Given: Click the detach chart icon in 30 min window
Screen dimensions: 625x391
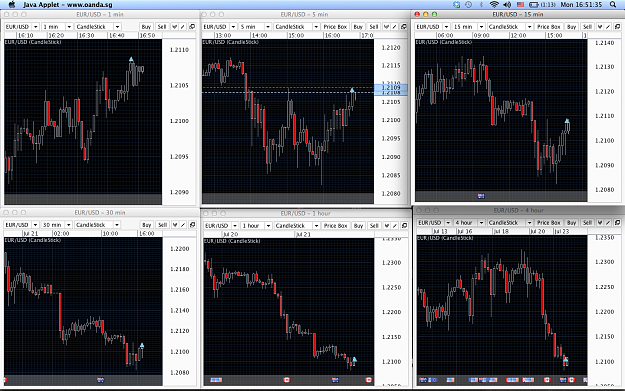Looking at the screenshot, I should 193,225.
